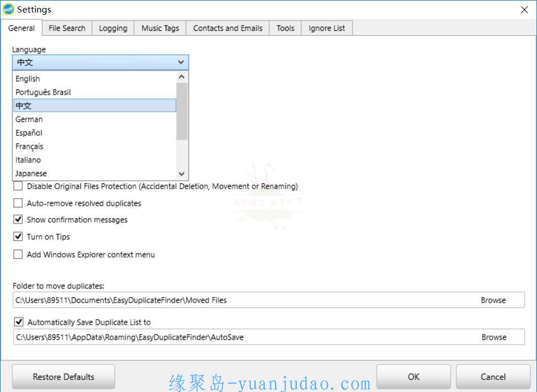537x392 pixels.
Task: Select Español language option
Action: tap(95, 133)
